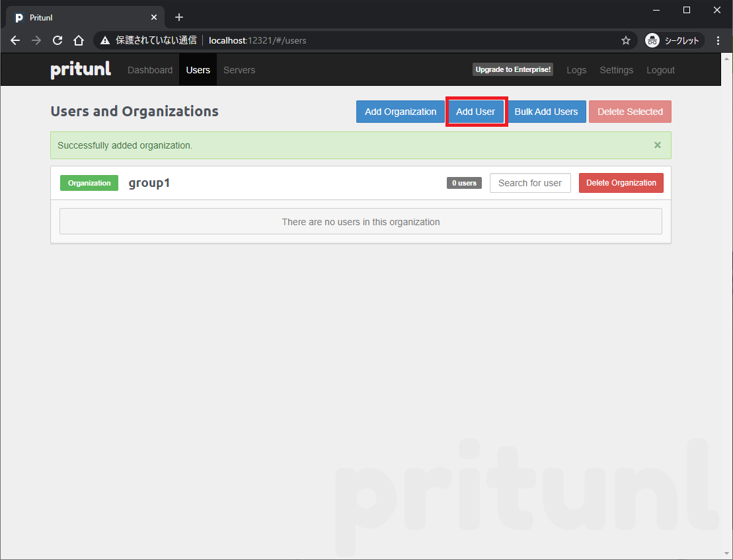Maximize the browser window
This screenshot has height=560, width=733.
[x=687, y=10]
